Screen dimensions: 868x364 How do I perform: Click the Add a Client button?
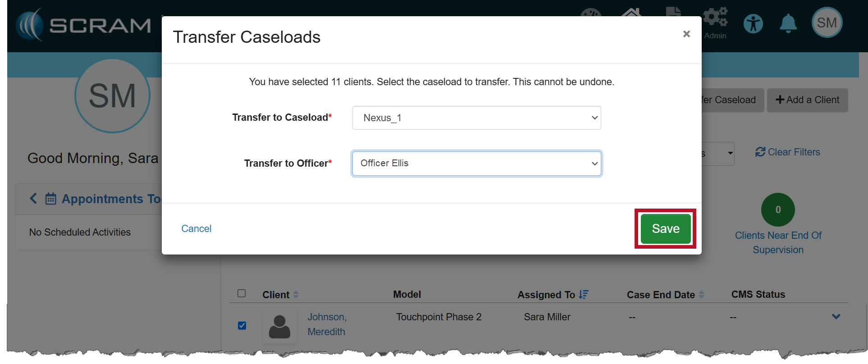[x=807, y=100]
